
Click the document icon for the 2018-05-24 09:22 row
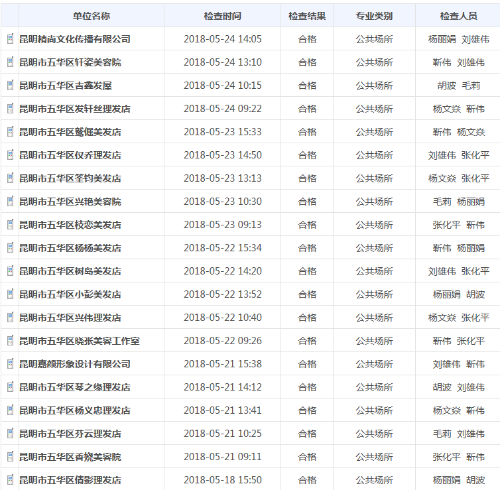10,108
